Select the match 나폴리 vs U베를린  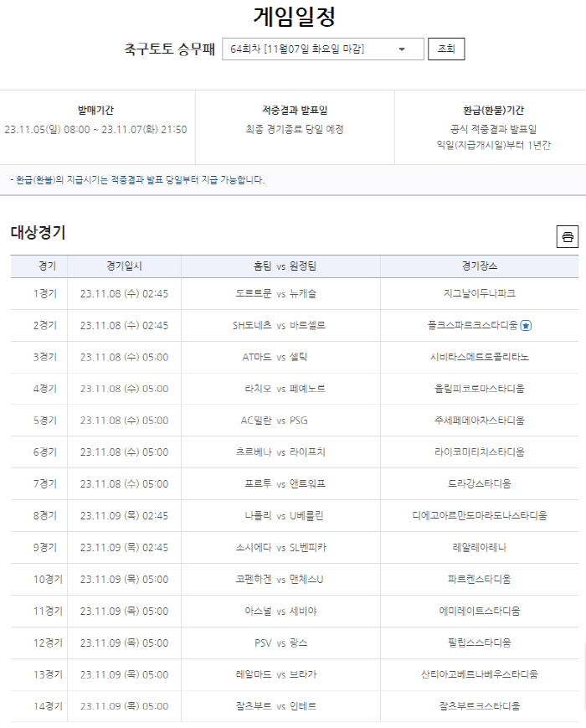pos(284,516)
